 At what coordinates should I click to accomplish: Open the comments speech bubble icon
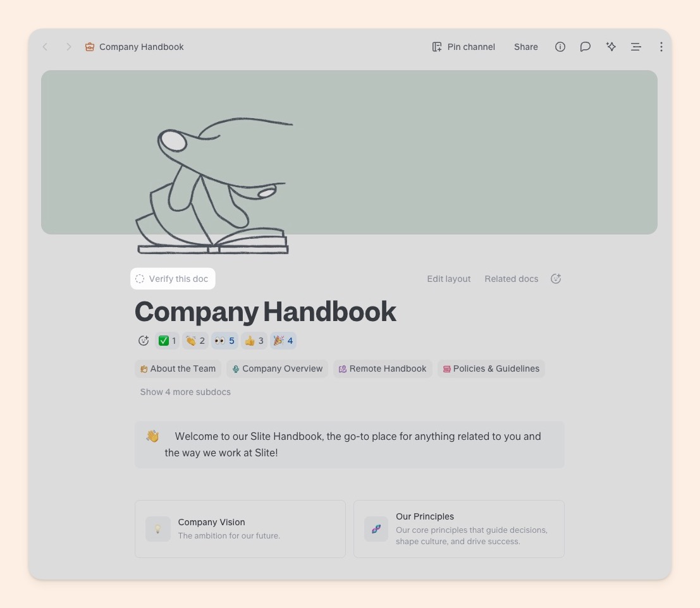(x=586, y=47)
